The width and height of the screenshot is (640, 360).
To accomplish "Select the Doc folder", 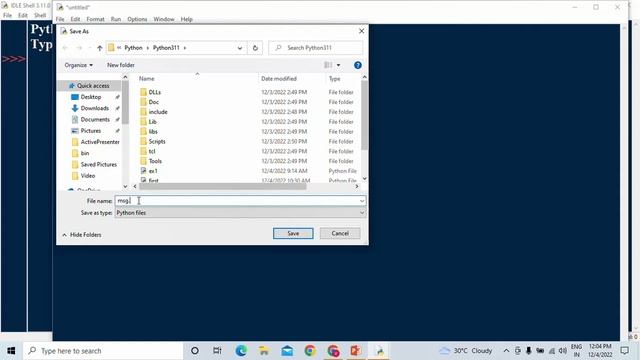I will (153, 102).
